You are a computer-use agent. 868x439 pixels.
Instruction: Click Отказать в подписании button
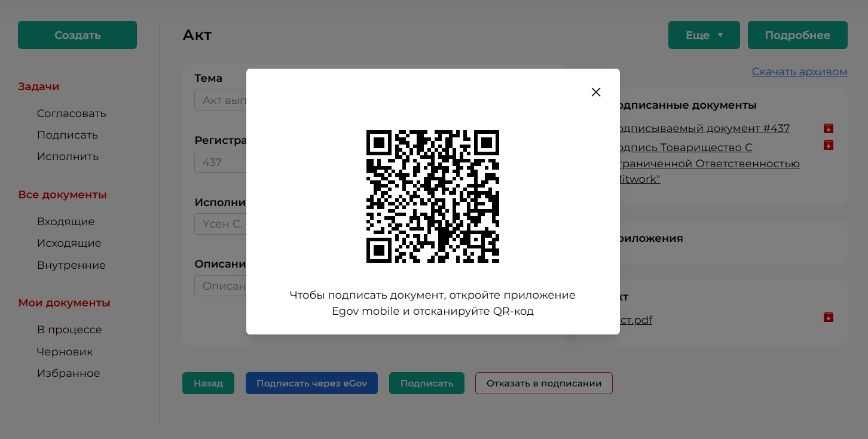click(543, 383)
